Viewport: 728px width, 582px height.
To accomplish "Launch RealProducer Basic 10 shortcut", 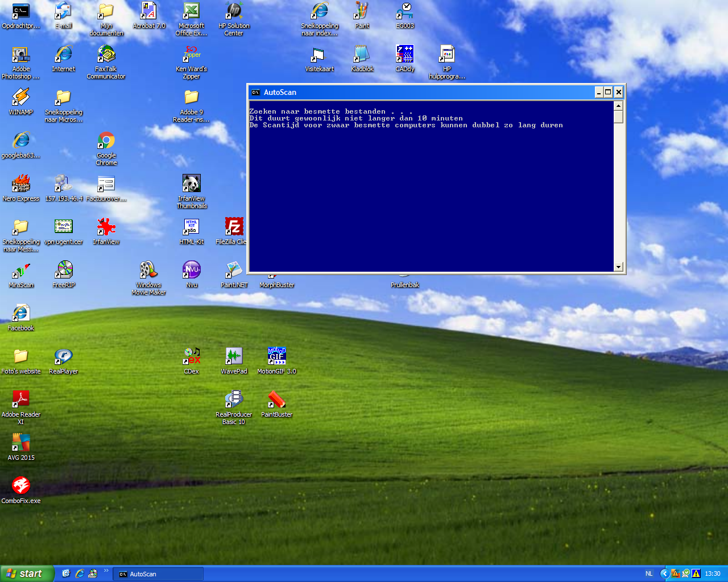I will (x=234, y=408).
